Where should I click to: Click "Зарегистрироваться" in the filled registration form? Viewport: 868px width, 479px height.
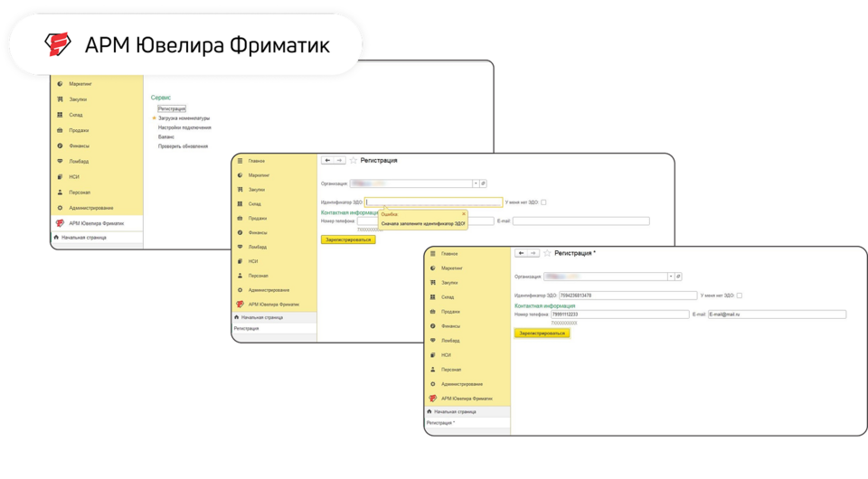point(542,333)
